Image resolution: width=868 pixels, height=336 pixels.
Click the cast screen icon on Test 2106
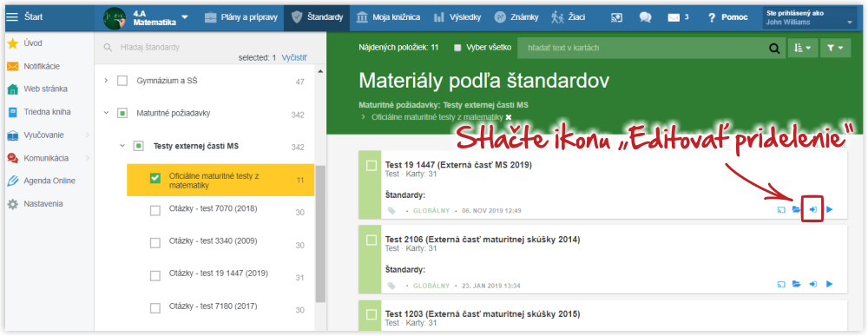[781, 285]
